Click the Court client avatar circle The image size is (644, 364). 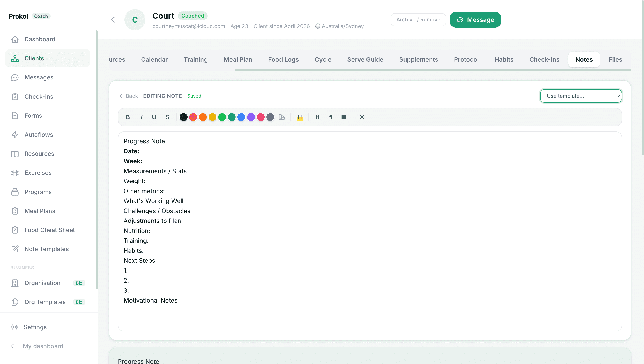[x=135, y=20]
